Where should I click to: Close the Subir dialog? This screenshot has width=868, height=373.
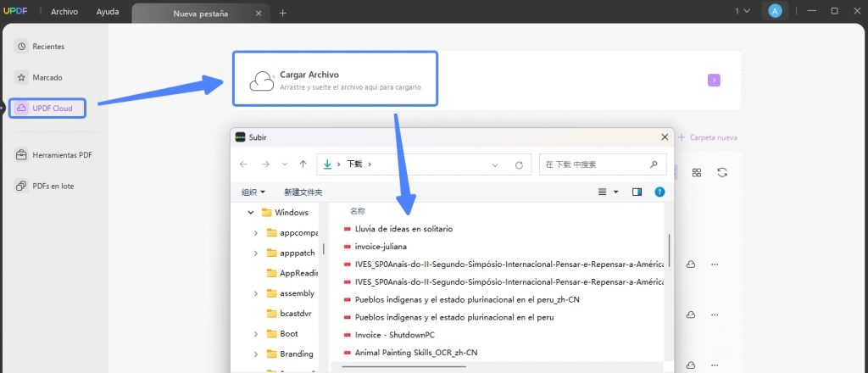point(665,137)
